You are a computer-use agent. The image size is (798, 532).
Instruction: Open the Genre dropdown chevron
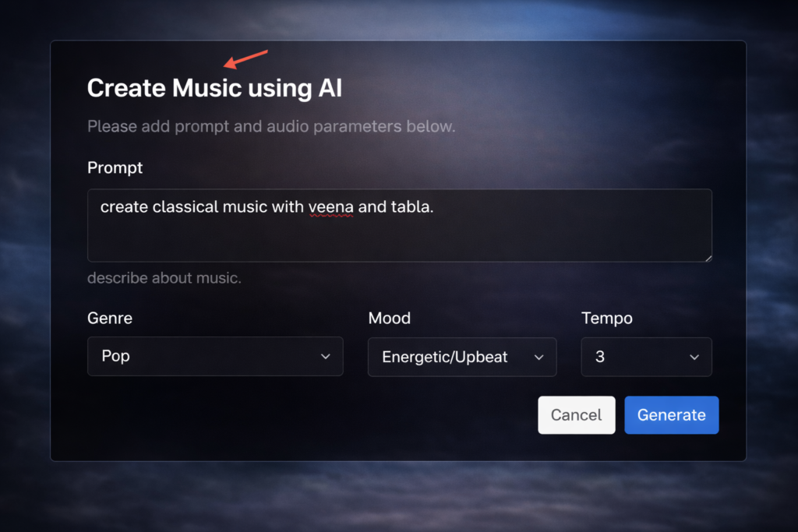click(326, 356)
